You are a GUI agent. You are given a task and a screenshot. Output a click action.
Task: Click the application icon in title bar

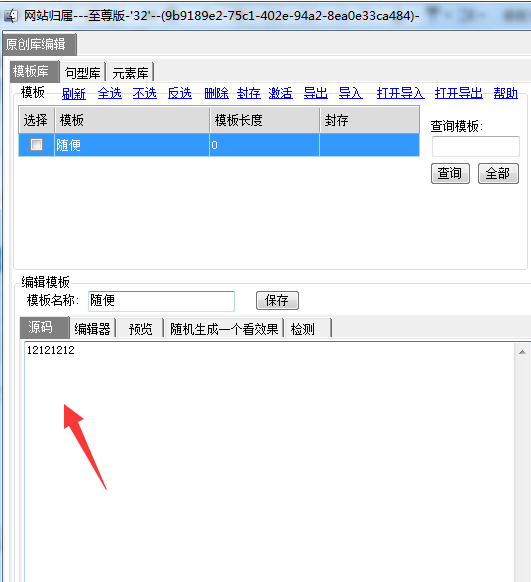click(11, 16)
